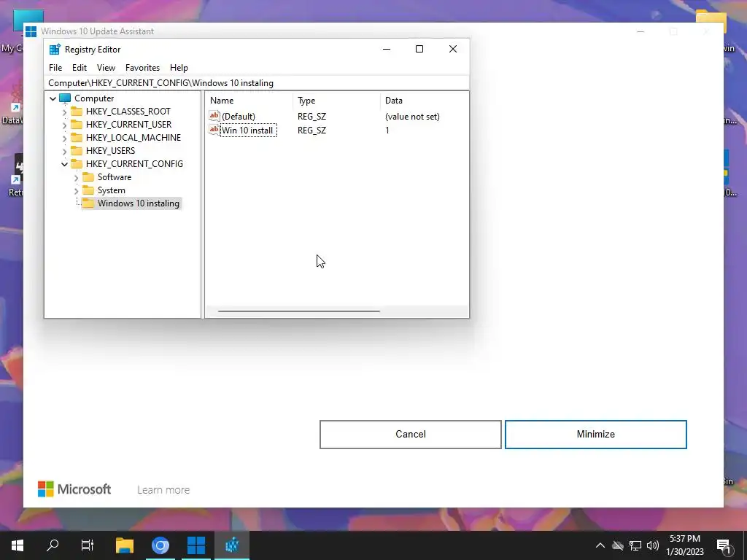The height and width of the screenshot is (560, 747).
Task: Select the HKEY_CURRENT_USER folder icon
Action: click(x=77, y=124)
